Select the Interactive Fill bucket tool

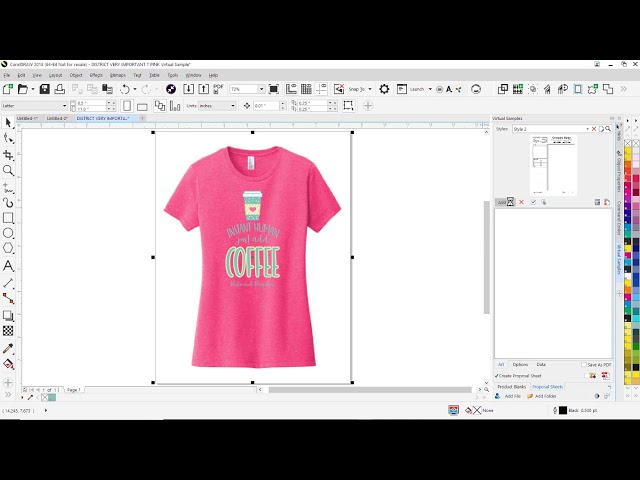point(8,364)
